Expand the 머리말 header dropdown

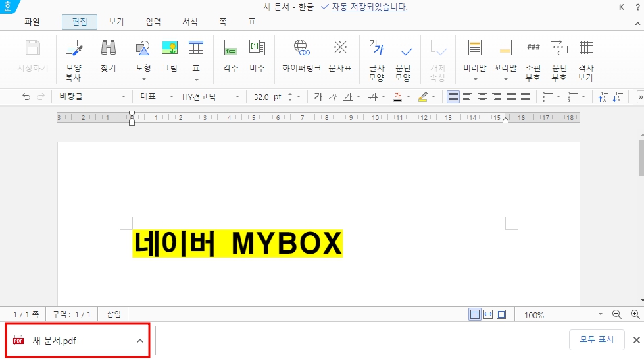475,79
